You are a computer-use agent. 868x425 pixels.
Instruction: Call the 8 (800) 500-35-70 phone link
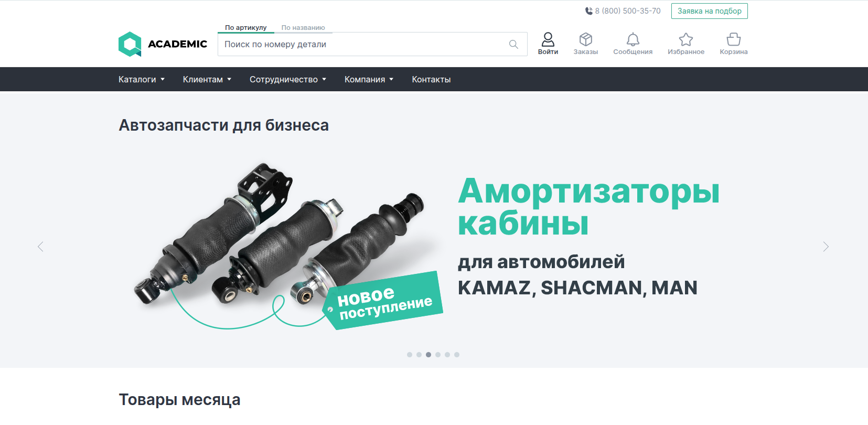[x=623, y=11]
